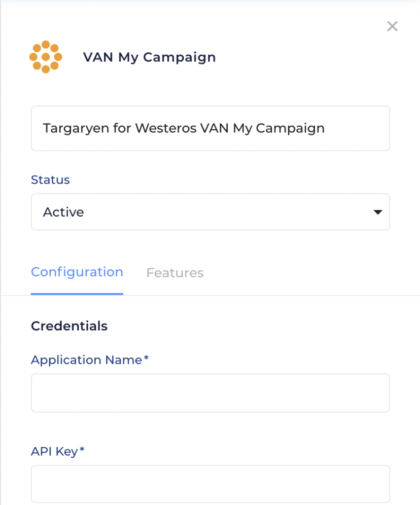The height and width of the screenshot is (505, 420).
Task: Switch to the Configuration tab
Action: (77, 272)
